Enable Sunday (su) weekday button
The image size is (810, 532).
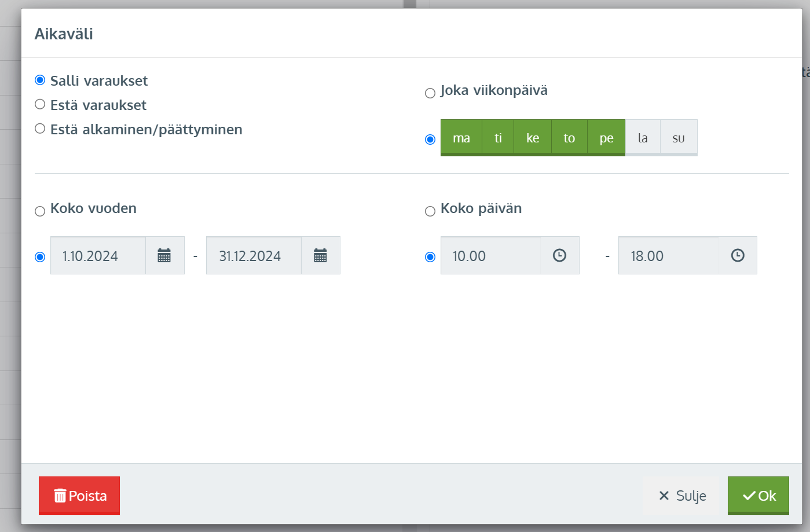(x=679, y=138)
